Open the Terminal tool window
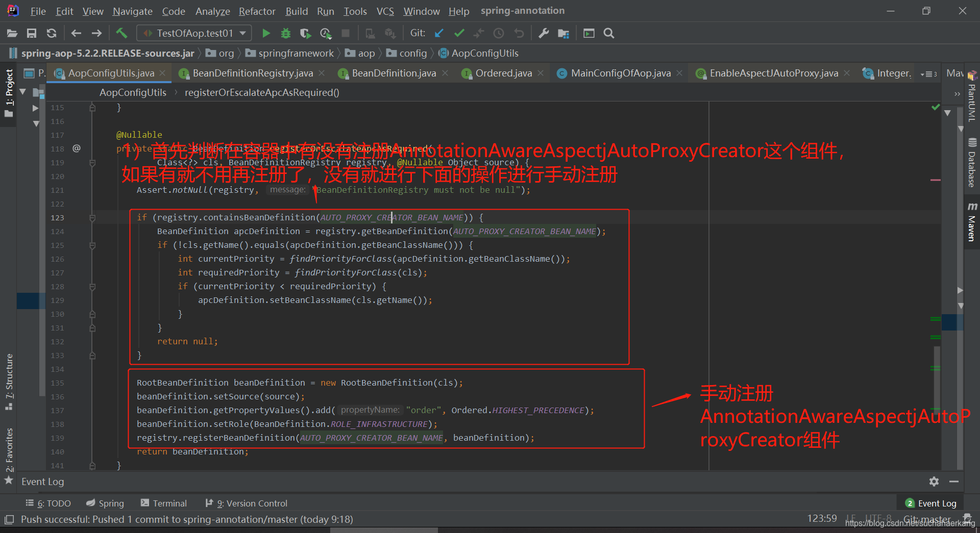 point(164,503)
